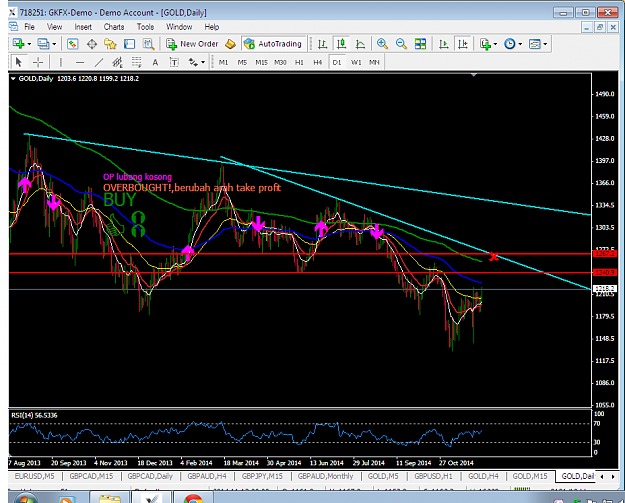Collapse the GOLD,Daily chart title triangle
The height and width of the screenshot is (503, 625).
click(x=13, y=79)
